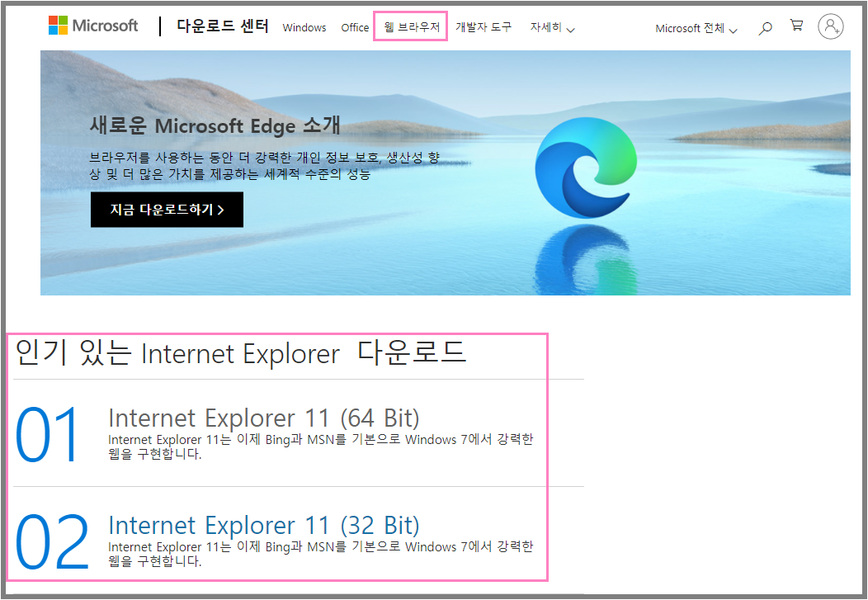Click the 인기 있는 Internet Explorer 다운로드 heading

click(240, 352)
